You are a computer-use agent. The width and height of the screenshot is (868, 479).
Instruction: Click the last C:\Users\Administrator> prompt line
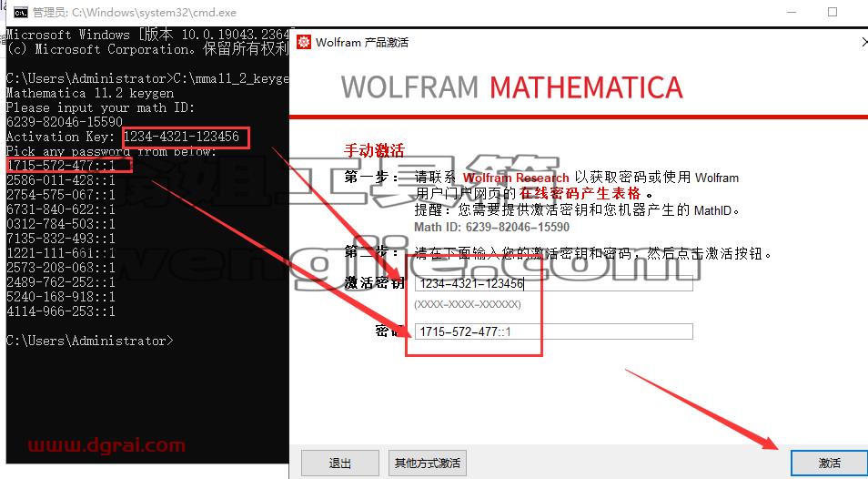(90, 341)
